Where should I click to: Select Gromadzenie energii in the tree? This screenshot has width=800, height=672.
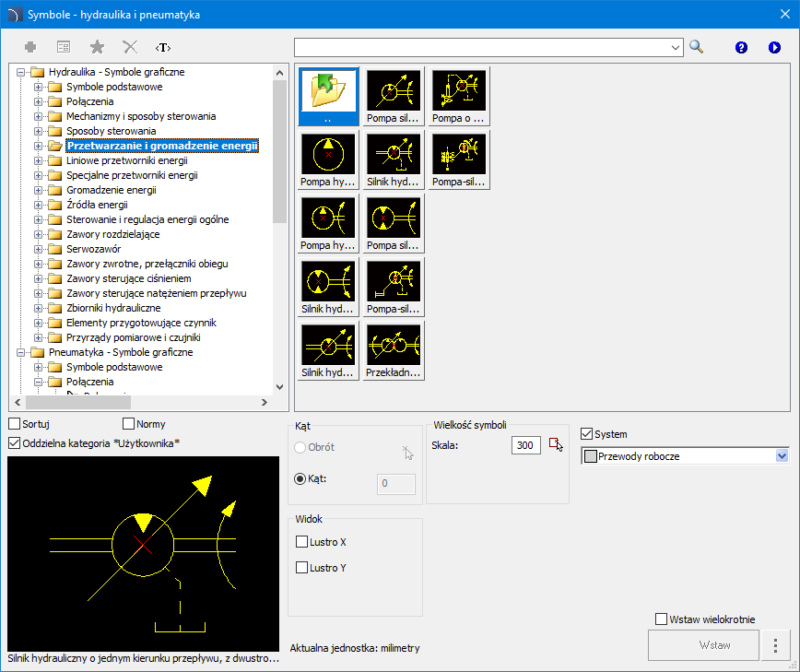coord(111,190)
